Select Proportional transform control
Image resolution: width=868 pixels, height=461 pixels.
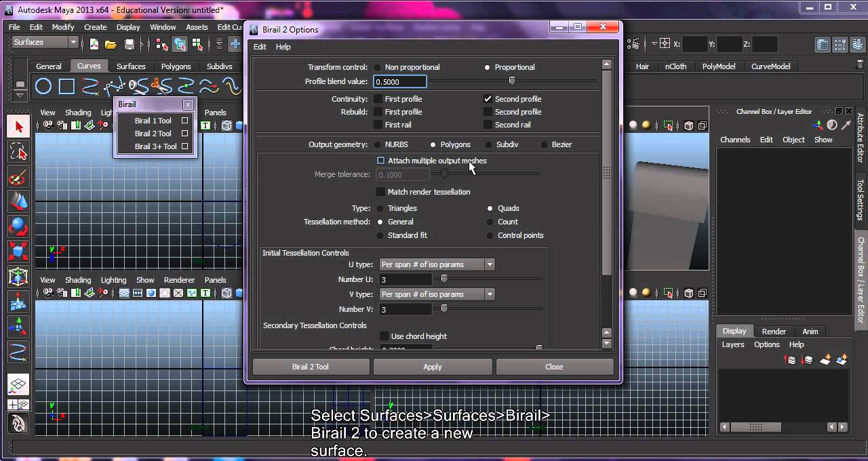(x=487, y=67)
